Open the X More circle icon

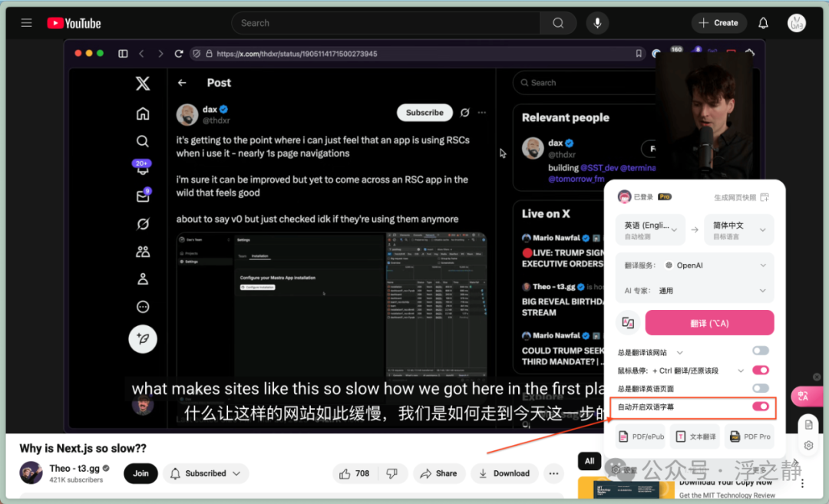pyautogui.click(x=142, y=306)
